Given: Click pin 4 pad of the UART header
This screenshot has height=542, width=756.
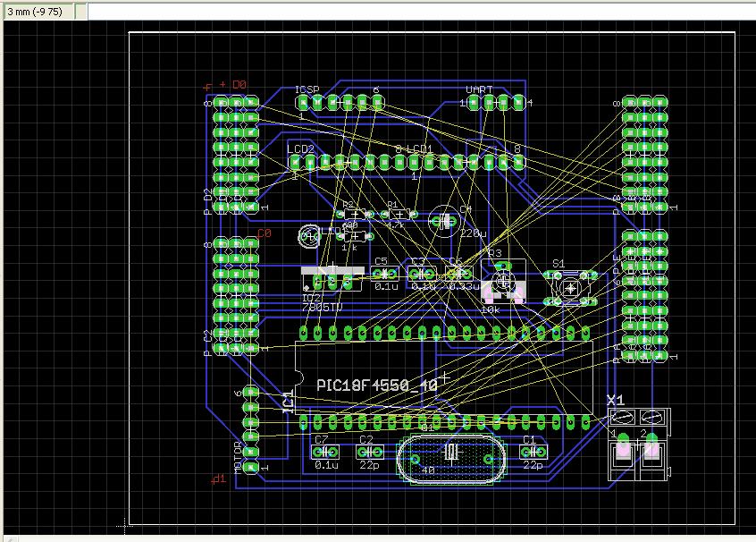Looking at the screenshot, I should (518, 102).
